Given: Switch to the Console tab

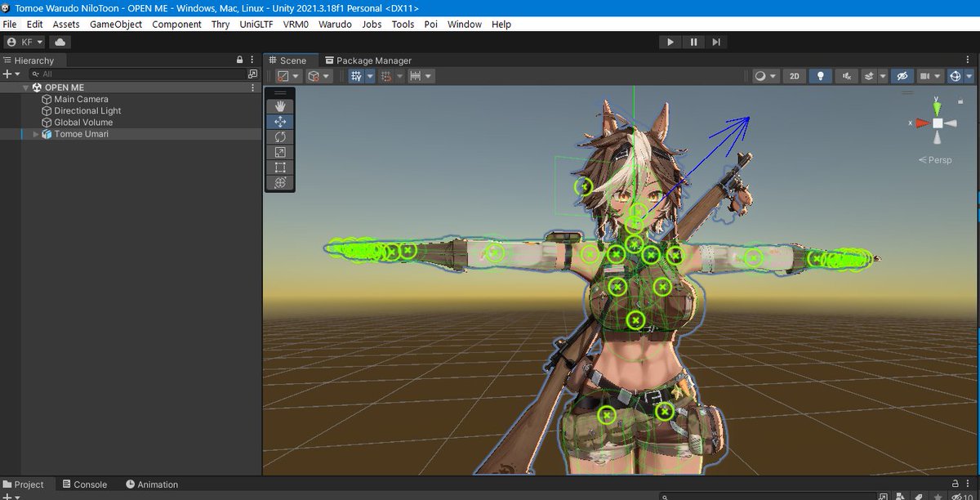Looking at the screenshot, I should 84,484.
